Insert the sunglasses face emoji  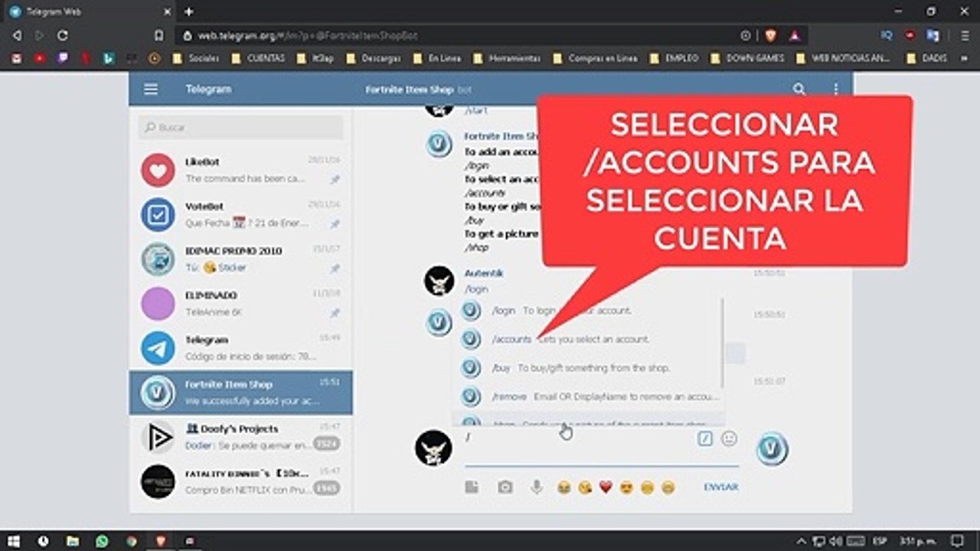[626, 487]
